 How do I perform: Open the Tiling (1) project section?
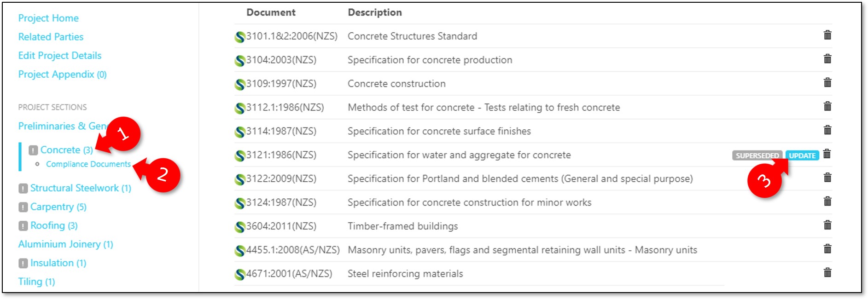click(36, 282)
